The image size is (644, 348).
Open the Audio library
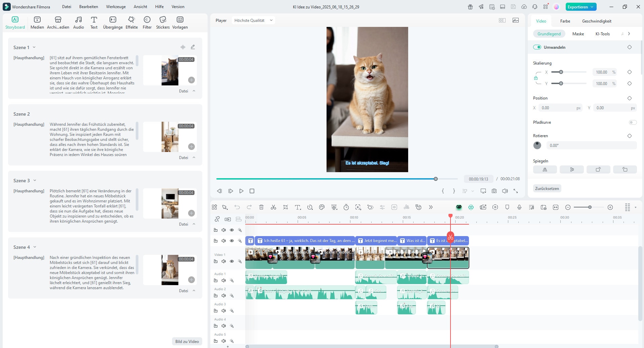tap(79, 23)
